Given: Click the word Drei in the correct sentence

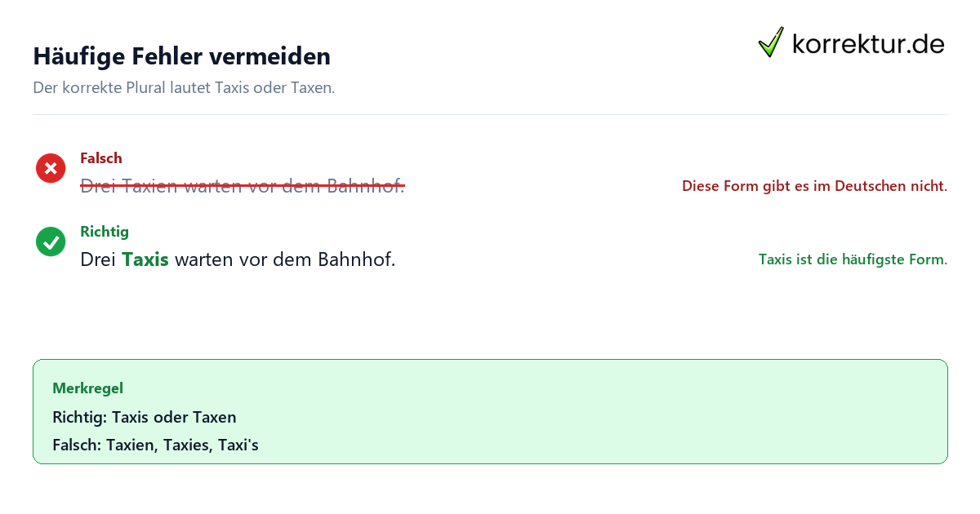Looking at the screenshot, I should tap(98, 259).
